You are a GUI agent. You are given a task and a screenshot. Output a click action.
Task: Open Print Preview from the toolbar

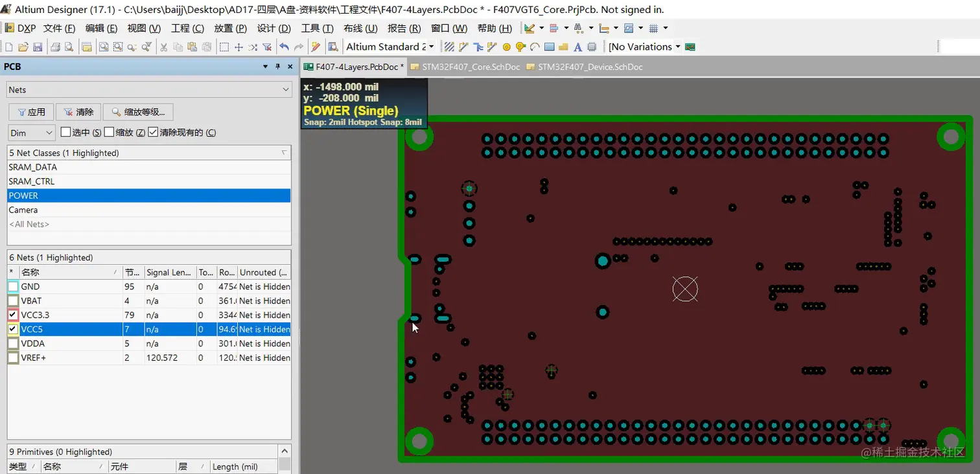pos(68,47)
